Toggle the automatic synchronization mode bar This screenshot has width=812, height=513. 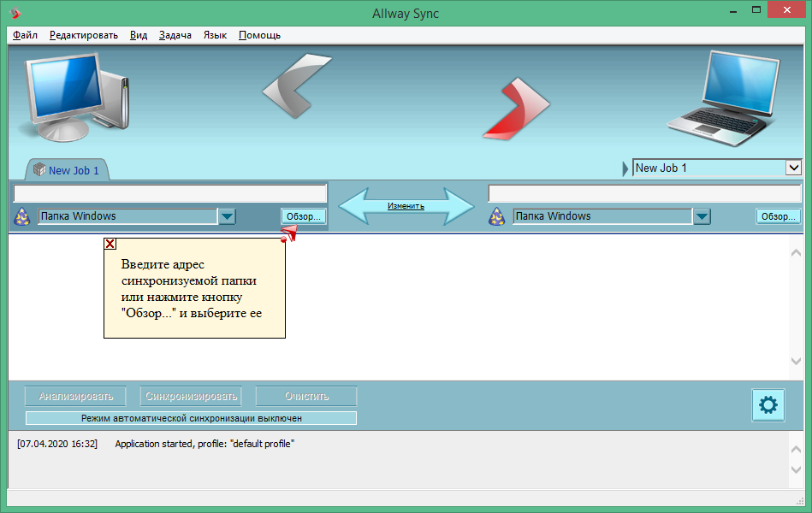tap(191, 418)
